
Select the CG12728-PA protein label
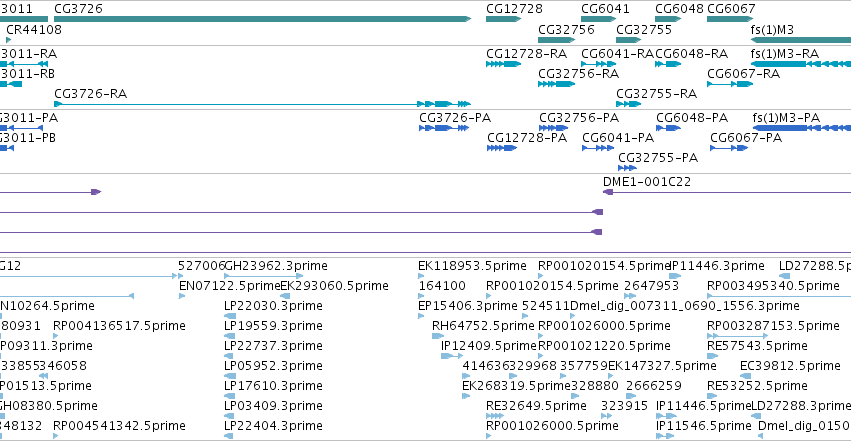[x=527, y=137]
